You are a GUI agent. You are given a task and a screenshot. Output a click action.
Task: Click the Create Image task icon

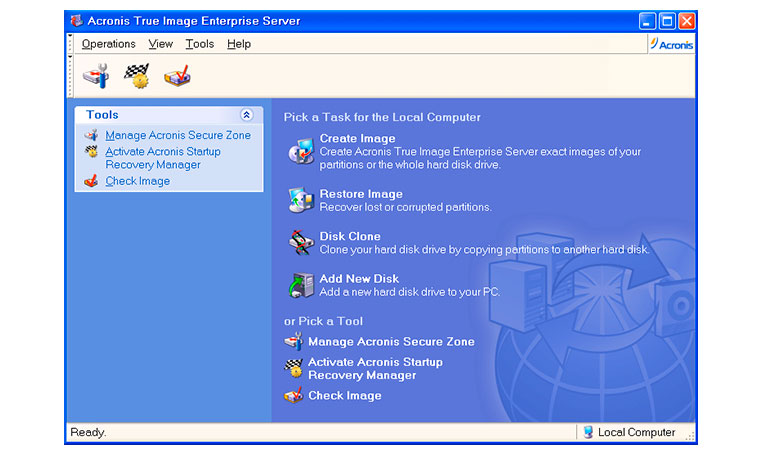[x=301, y=151]
